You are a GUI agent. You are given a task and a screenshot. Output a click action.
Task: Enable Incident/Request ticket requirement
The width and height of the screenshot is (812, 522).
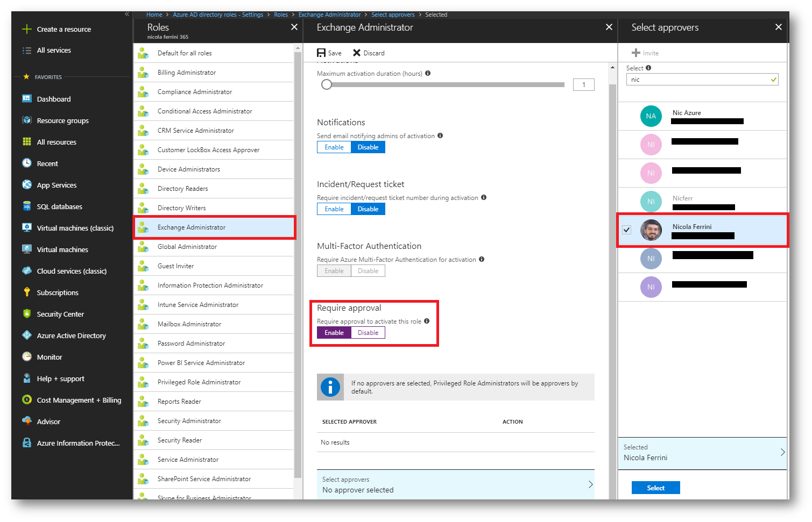point(334,209)
